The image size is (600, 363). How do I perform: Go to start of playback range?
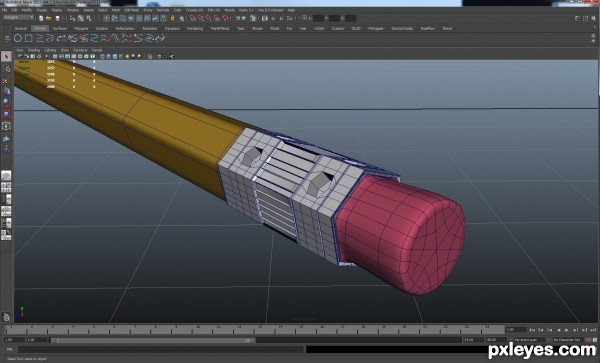pyautogui.click(x=532, y=330)
